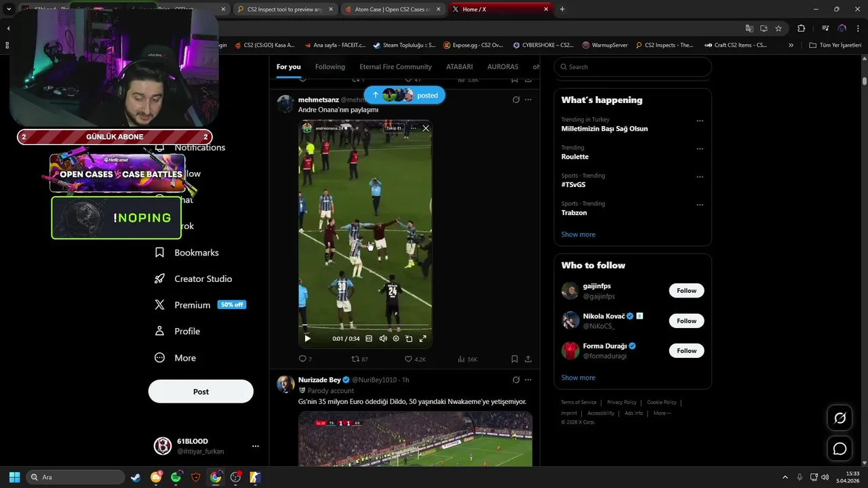Image resolution: width=868 pixels, height=488 pixels.
Task: Expand hidden bookmarks chevron
Action: tap(791, 45)
